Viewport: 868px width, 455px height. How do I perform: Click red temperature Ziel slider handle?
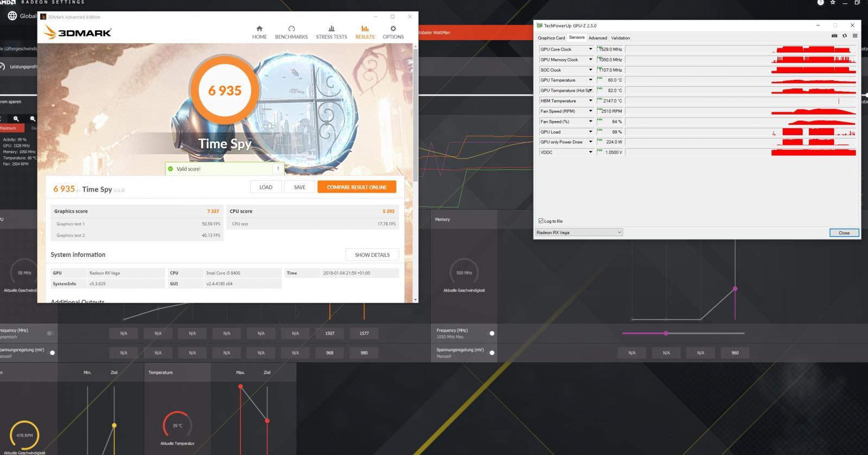pos(267,420)
